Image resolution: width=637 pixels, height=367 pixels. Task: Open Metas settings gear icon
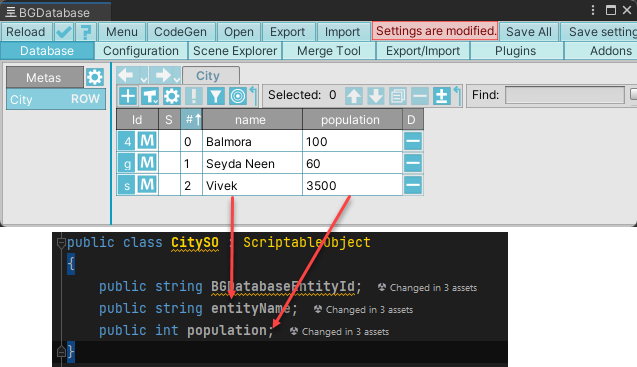95,77
